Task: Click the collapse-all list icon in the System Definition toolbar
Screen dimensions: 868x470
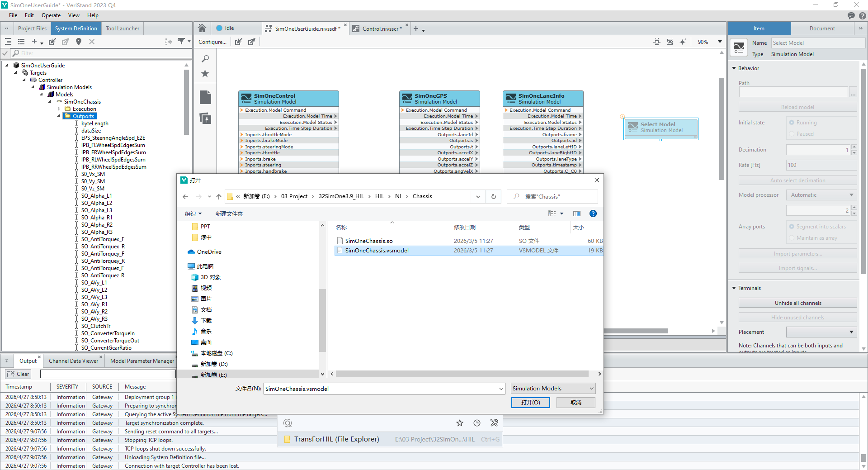Action: 21,42
